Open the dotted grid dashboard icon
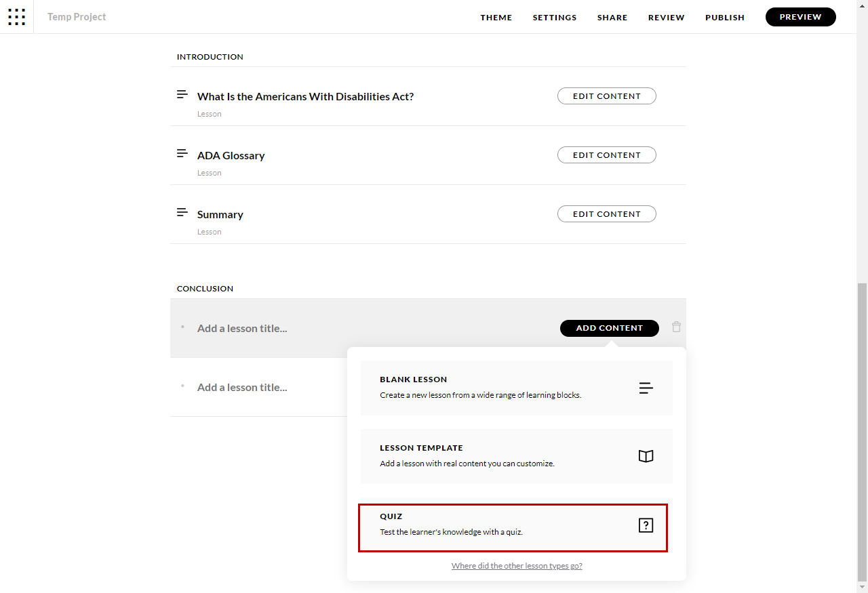868x593 pixels. click(17, 17)
